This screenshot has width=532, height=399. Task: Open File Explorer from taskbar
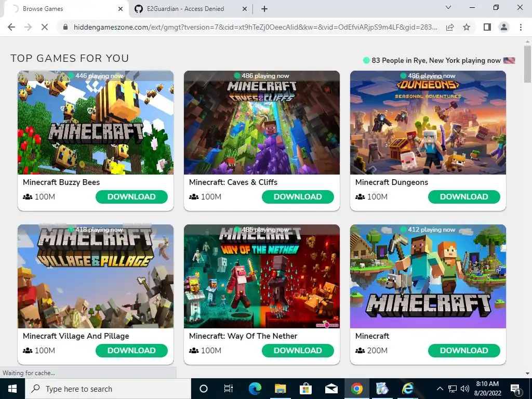coord(281,389)
